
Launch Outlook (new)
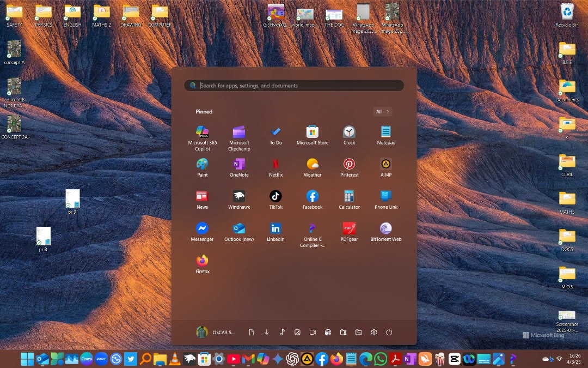239,232
